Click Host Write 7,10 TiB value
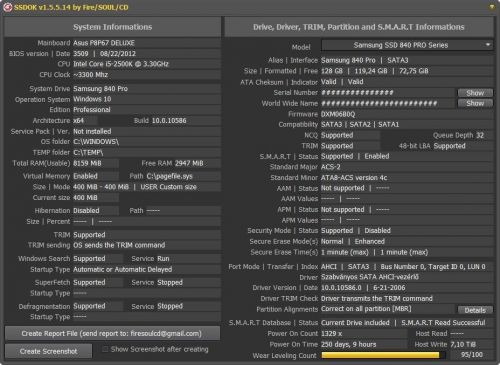500x365 pixels. (x=463, y=344)
